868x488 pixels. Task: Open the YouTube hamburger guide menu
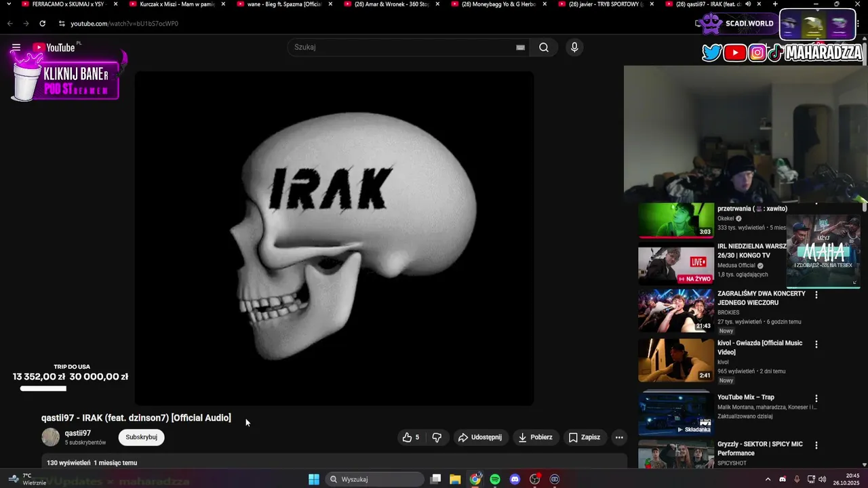(16, 47)
